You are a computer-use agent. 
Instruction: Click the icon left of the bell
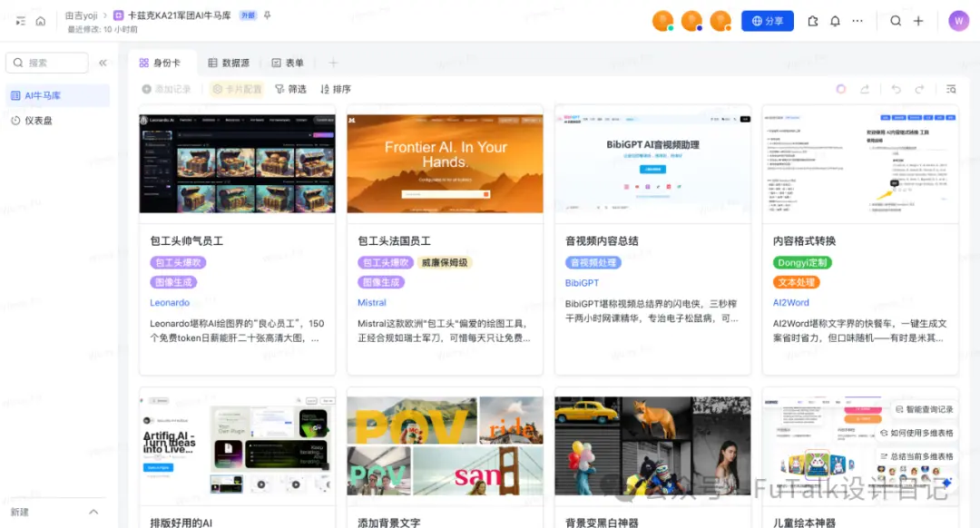click(812, 21)
